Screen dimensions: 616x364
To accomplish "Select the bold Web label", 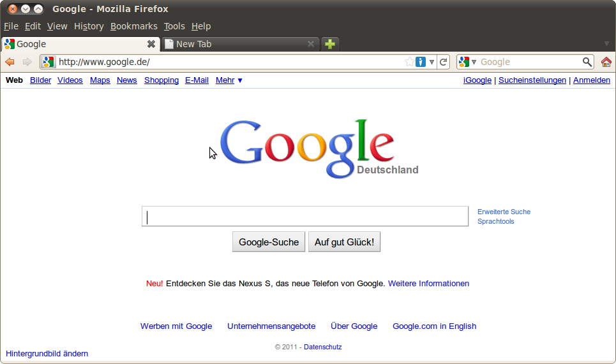I will point(14,80).
